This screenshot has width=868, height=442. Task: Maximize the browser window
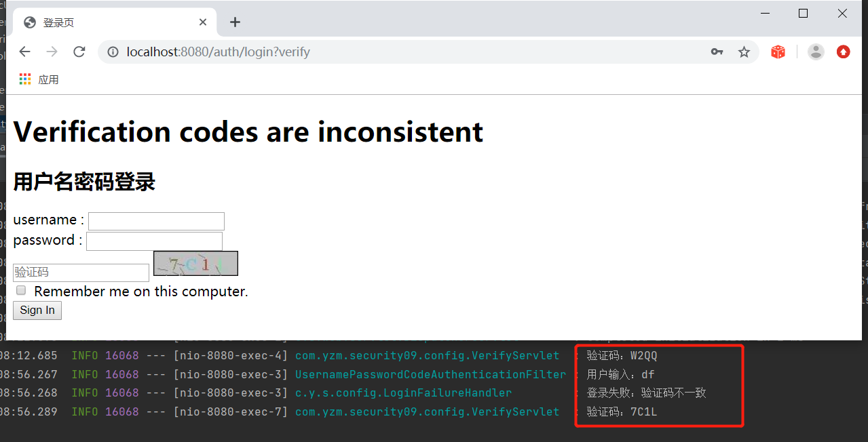[804, 14]
